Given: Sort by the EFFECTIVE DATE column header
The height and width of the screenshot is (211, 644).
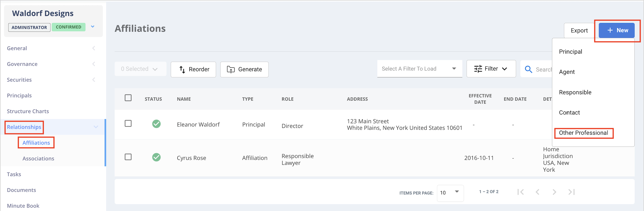Looking at the screenshot, I should click(x=480, y=99).
